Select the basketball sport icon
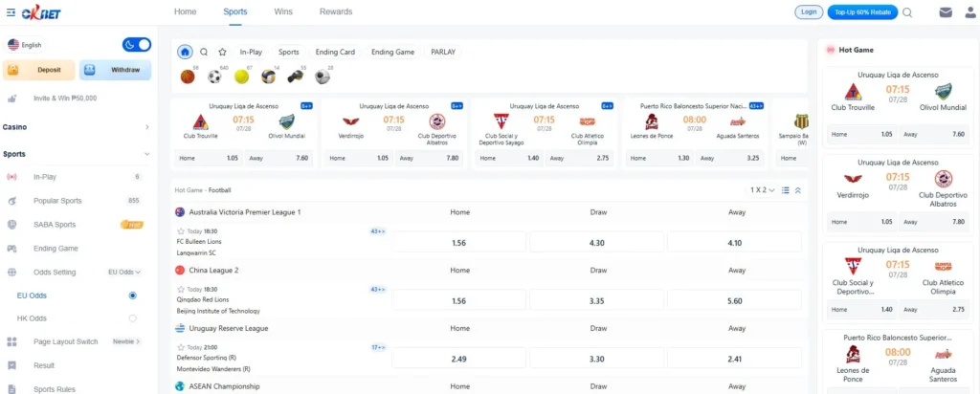This screenshot has width=980, height=394. tap(188, 77)
